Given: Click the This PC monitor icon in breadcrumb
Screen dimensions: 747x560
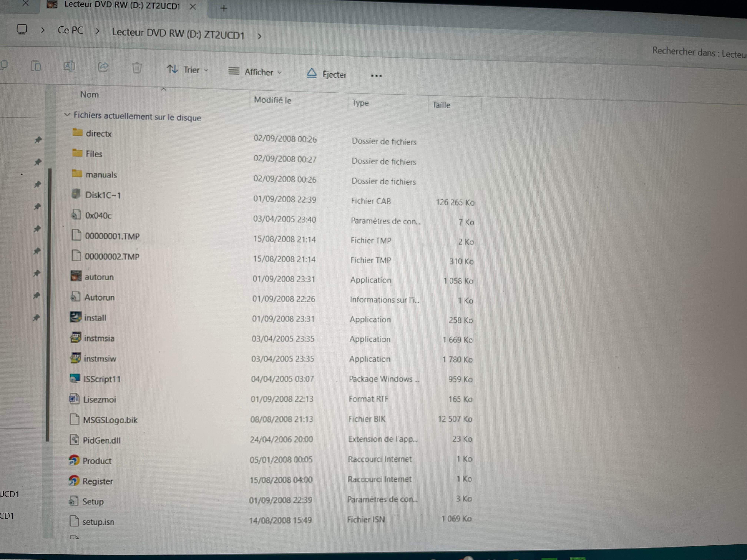Looking at the screenshot, I should (22, 29).
